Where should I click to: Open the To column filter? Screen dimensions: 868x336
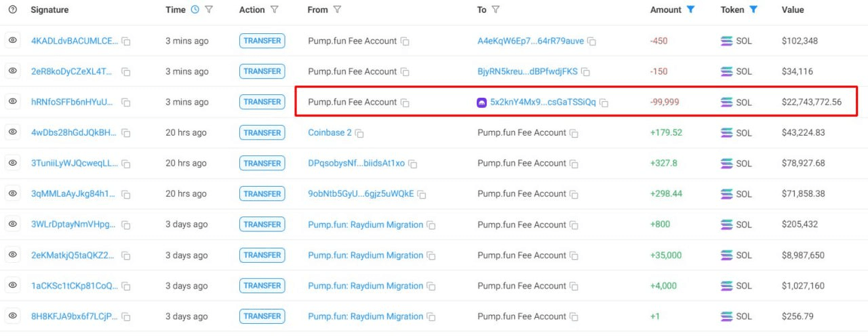pyautogui.click(x=496, y=10)
